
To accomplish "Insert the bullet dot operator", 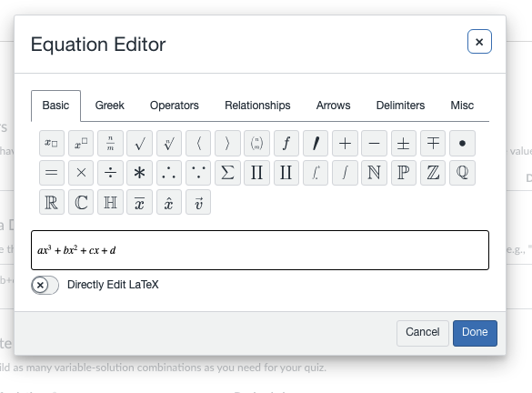I will click(463, 143).
